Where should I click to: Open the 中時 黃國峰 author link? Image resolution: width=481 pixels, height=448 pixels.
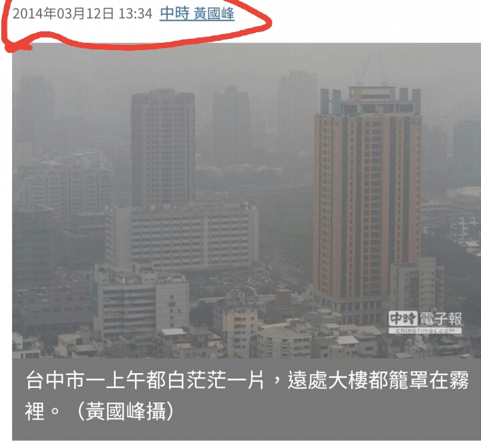click(x=197, y=13)
